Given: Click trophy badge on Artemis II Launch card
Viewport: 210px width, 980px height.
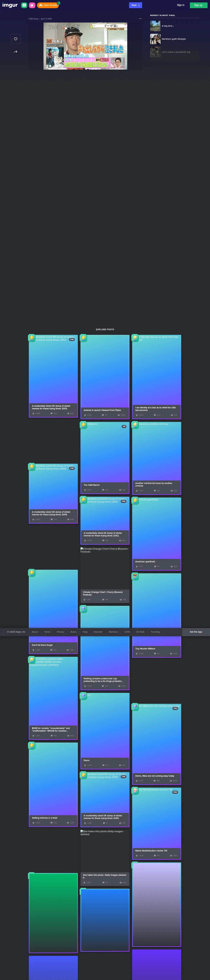Looking at the screenshot, I should pos(83,337).
